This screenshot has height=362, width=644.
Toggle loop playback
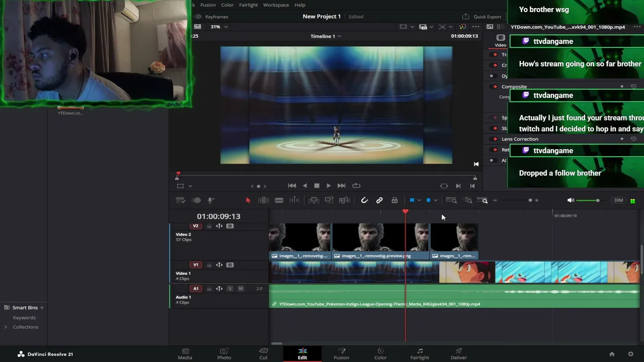click(356, 186)
